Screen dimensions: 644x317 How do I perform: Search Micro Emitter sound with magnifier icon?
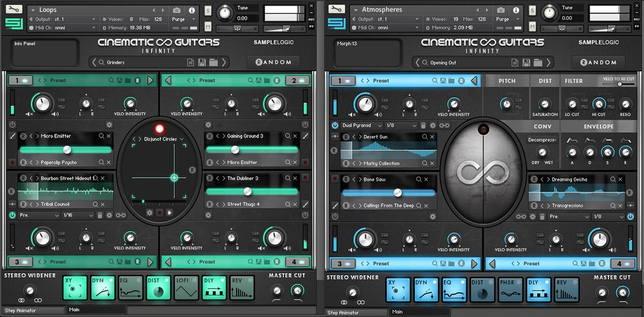[x=101, y=136]
